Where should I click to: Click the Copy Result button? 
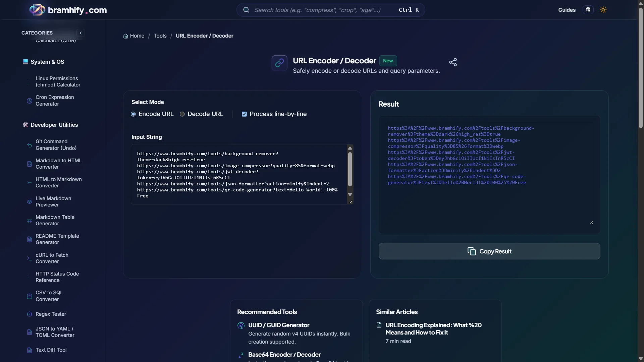(489, 251)
